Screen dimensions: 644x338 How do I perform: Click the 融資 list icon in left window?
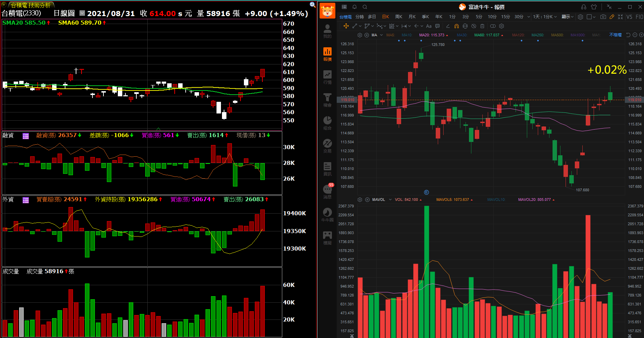[x=26, y=136]
